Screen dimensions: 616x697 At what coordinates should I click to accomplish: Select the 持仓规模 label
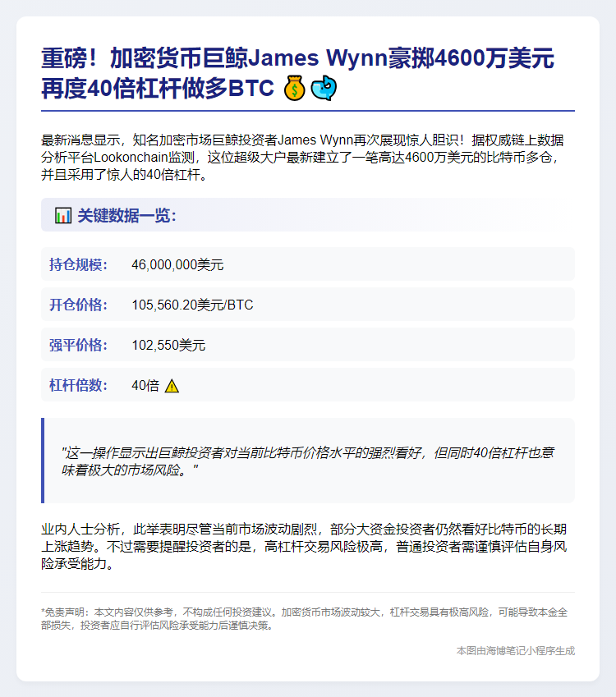pos(78,264)
